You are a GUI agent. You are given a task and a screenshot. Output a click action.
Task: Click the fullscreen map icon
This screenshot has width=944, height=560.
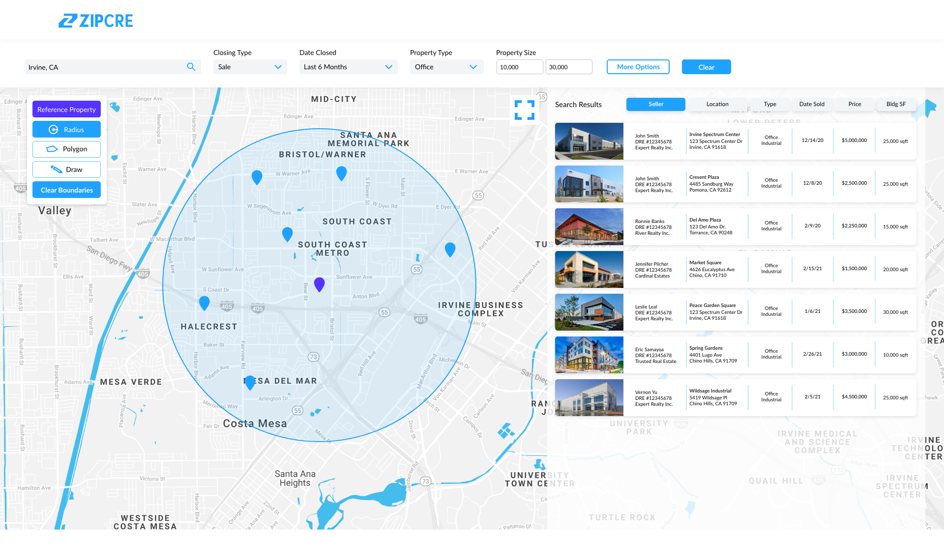click(x=525, y=110)
